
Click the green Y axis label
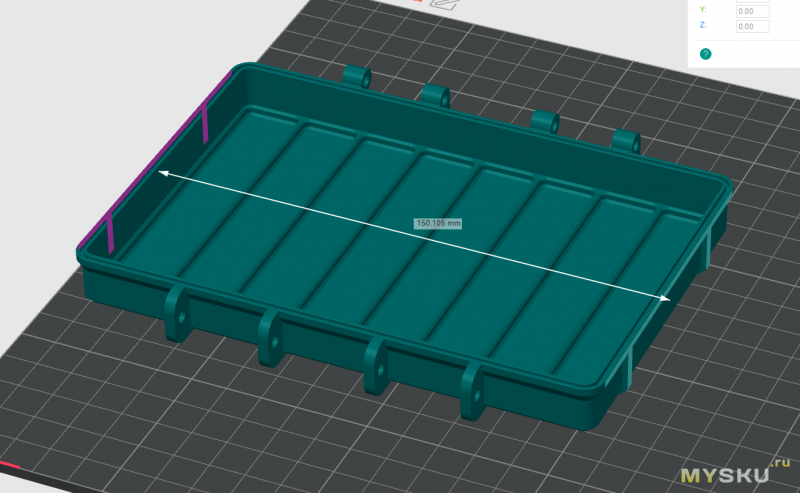[703, 11]
